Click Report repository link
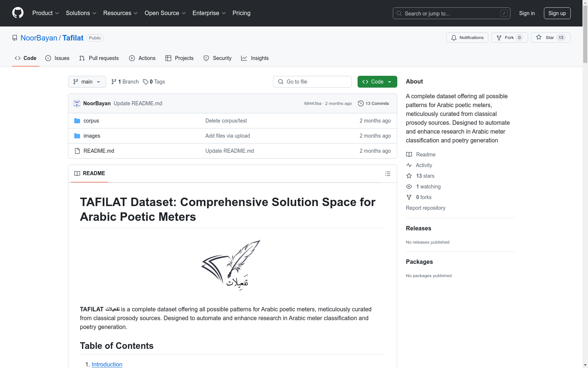Screen dimensions: 588x368 pos(426,208)
